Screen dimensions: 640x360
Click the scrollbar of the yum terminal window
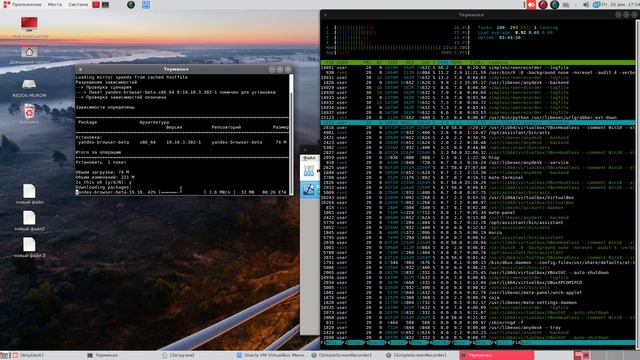click(x=291, y=134)
